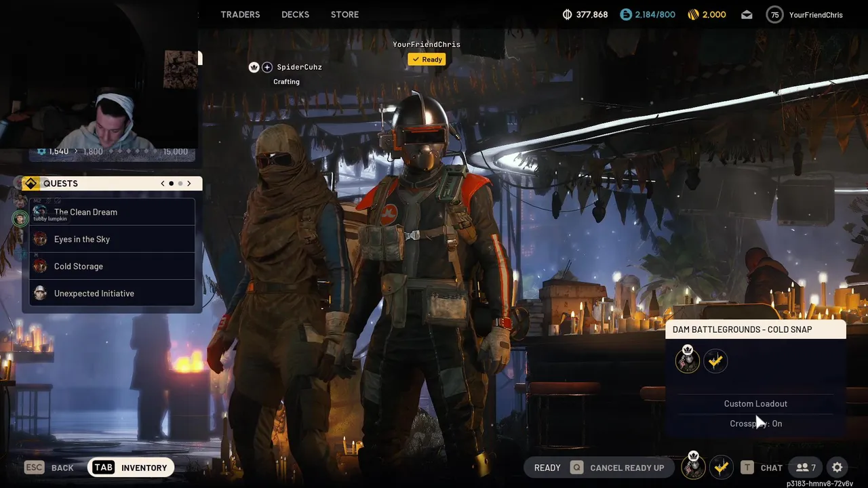The height and width of the screenshot is (488, 868).
Task: Go back with the ESC Back button
Action: click(x=49, y=468)
